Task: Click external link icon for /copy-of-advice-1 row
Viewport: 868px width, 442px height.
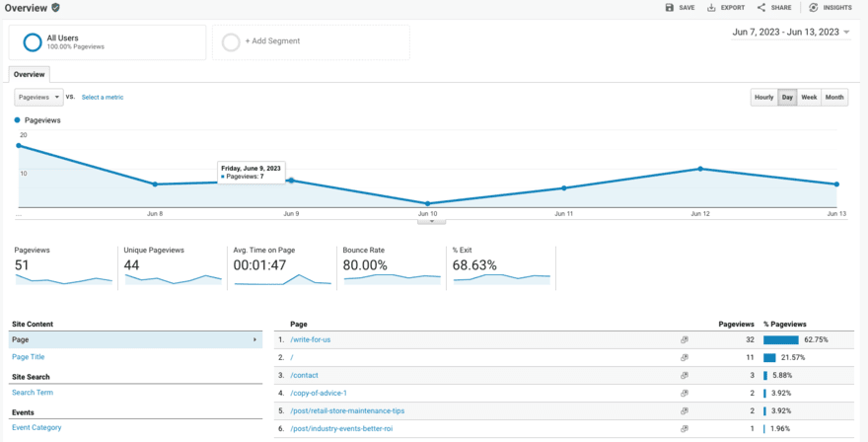Action: 684,393
